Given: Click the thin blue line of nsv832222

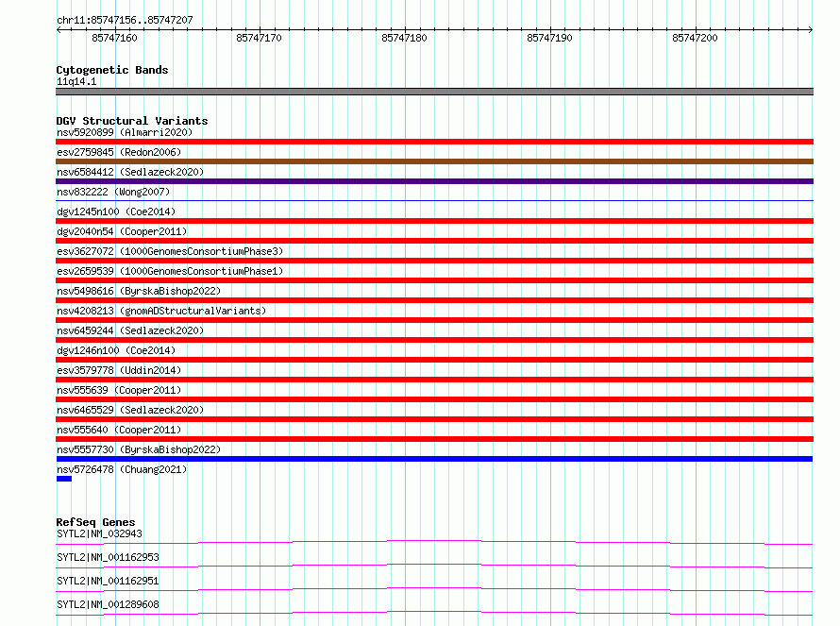Looking at the screenshot, I should point(434,200).
